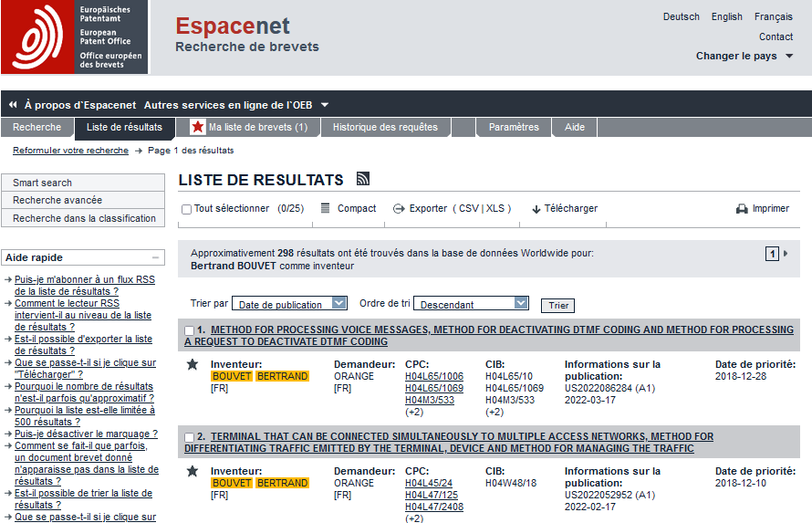
Task: Select Recherche dans la classification
Action: pos(83,218)
